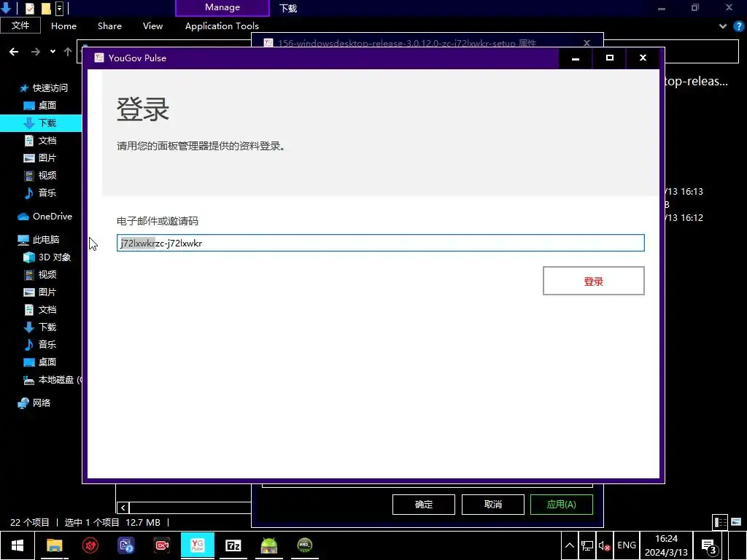
Task: Open the network tray icon
Action: coord(587,545)
